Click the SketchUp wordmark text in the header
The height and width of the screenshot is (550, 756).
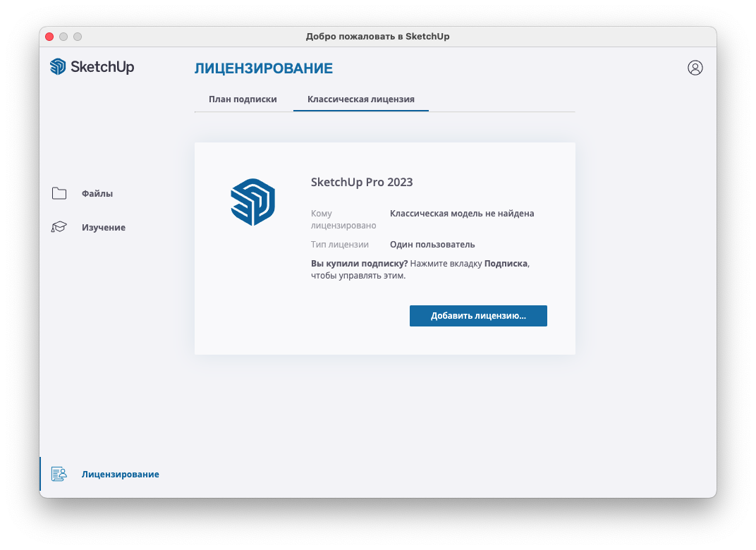coord(102,67)
